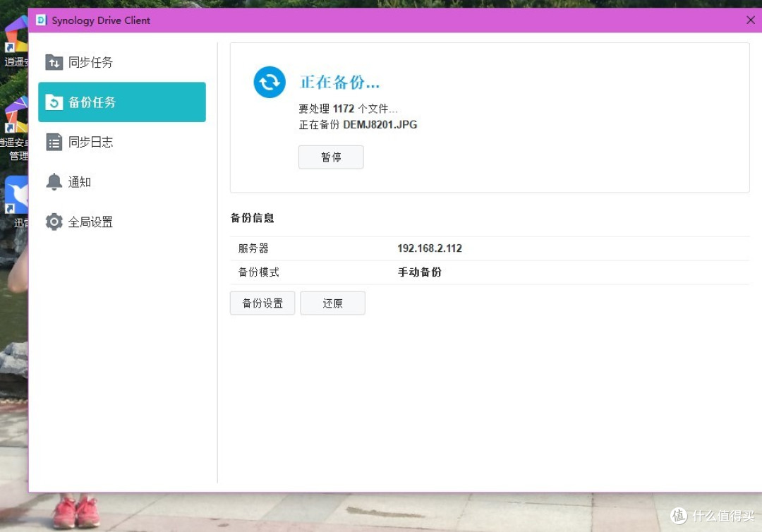Click the 还原 restore button
The image size is (762, 532).
point(332,303)
